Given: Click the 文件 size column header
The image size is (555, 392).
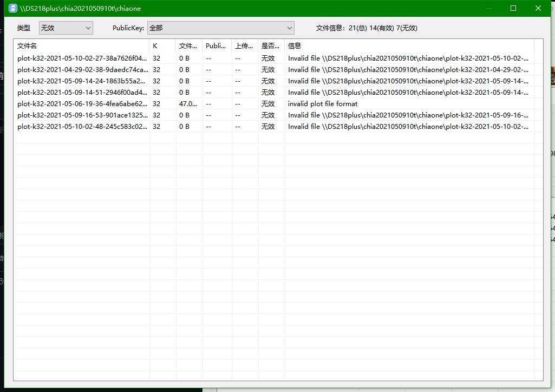Looking at the screenshot, I should 188,45.
